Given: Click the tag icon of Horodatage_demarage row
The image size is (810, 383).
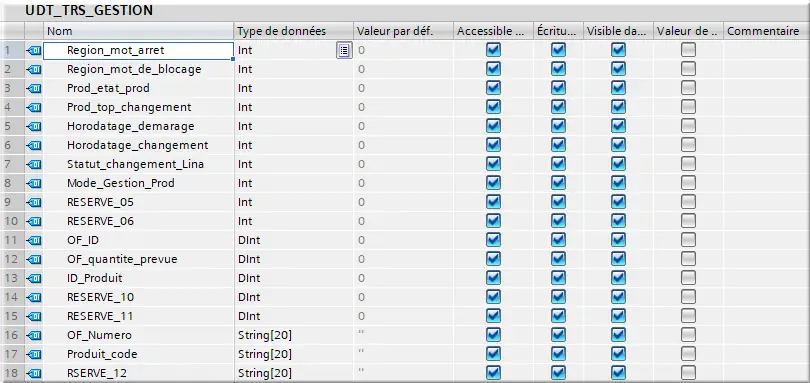Looking at the screenshot, I should click(x=34, y=126).
